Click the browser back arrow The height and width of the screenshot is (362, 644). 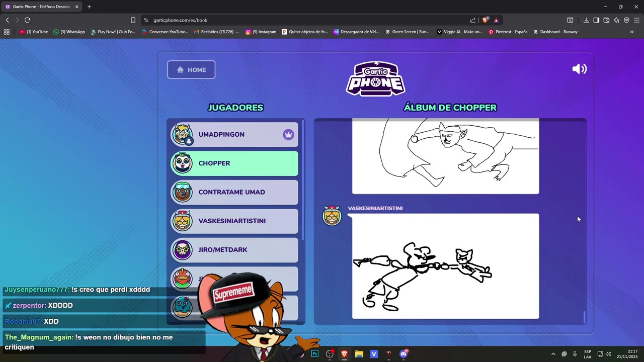(7, 20)
